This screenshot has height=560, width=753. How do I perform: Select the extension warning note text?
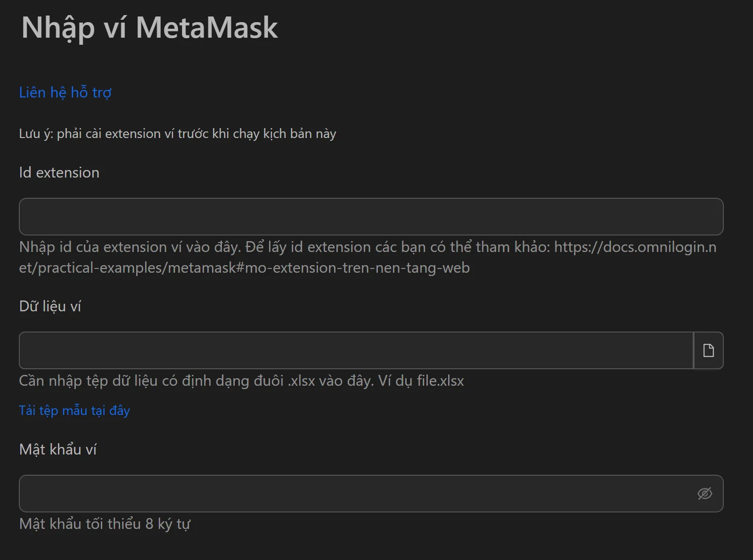[x=177, y=133]
